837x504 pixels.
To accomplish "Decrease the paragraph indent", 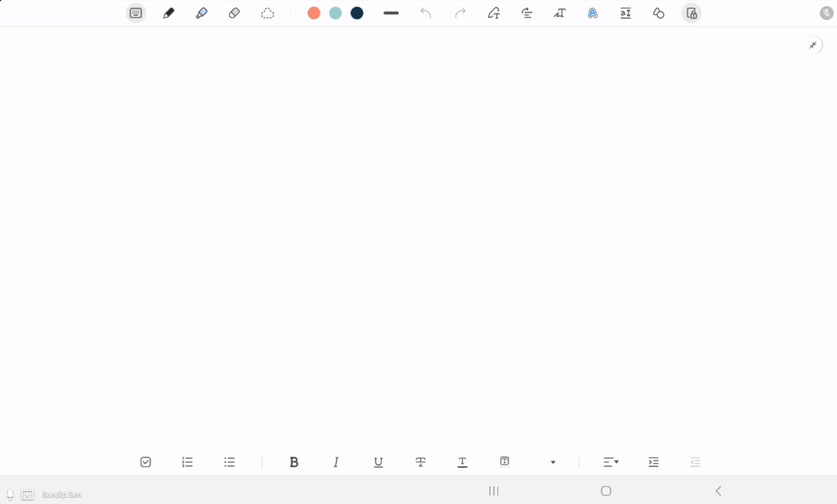I will point(695,462).
